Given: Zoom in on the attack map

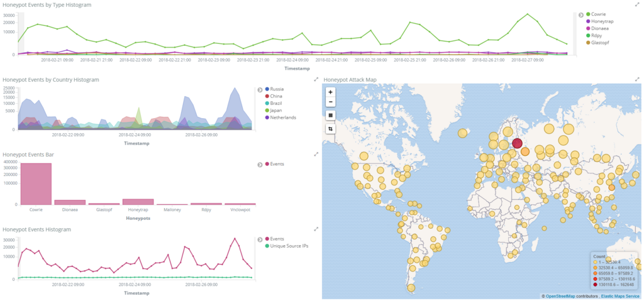Looking at the screenshot, I should (x=330, y=92).
